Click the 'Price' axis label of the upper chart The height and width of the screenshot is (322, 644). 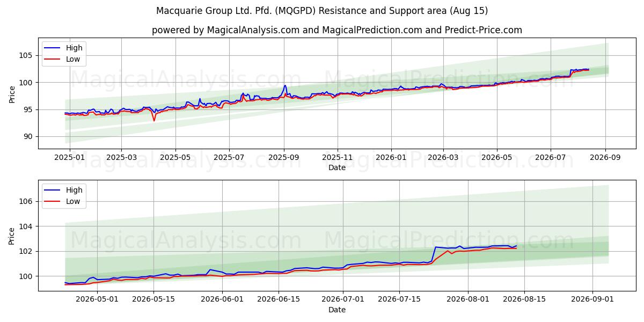pos(12,94)
